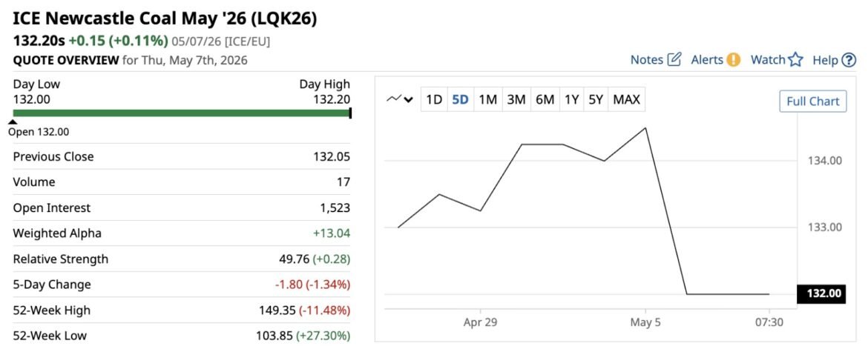Expand the chart type dropdown arrow
The image size is (868, 352).
pos(409,100)
